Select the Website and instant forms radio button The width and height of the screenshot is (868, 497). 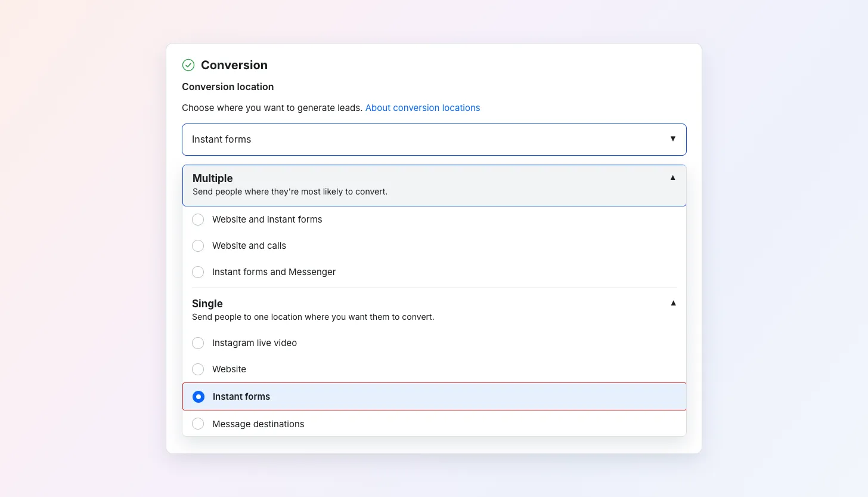[x=198, y=220]
